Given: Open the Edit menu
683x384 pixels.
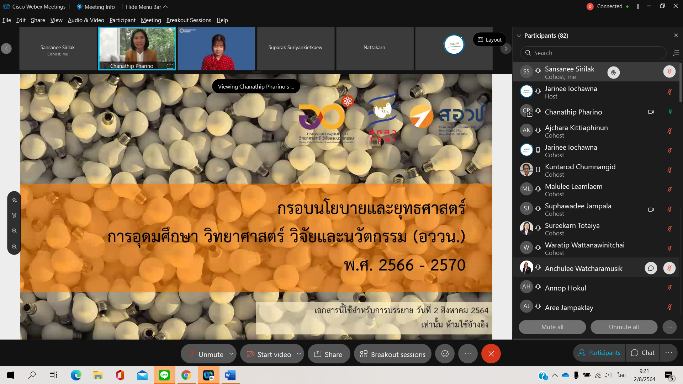Looking at the screenshot, I should click(x=20, y=20).
